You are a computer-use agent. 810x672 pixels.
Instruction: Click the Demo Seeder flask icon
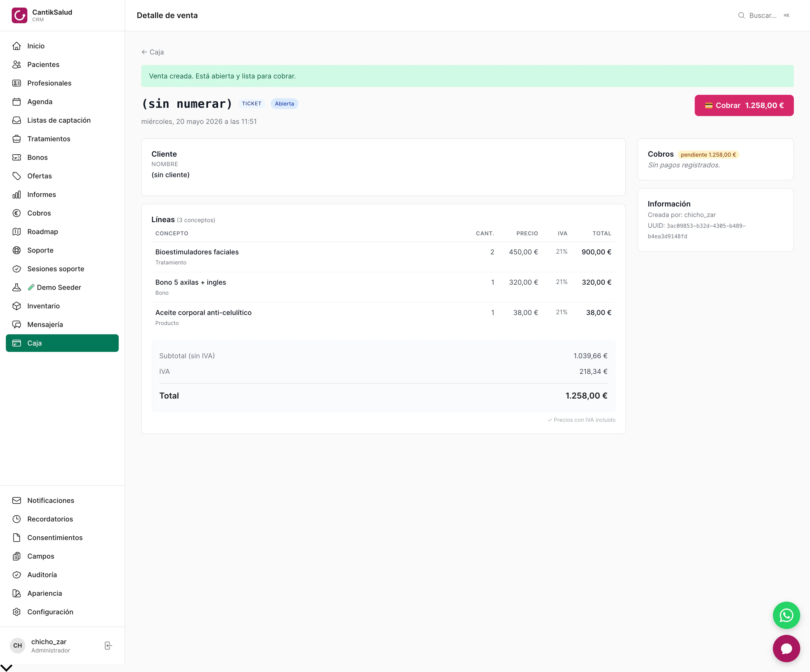click(x=17, y=287)
